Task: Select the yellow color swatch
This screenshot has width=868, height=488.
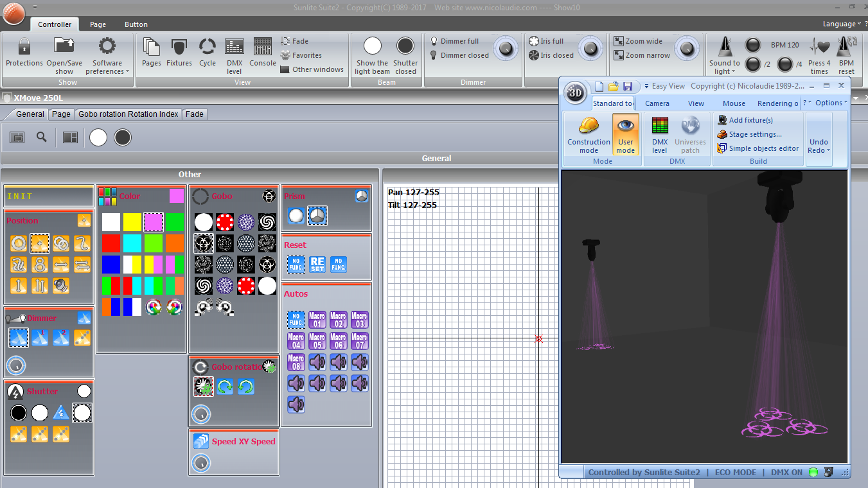Action: (132, 222)
